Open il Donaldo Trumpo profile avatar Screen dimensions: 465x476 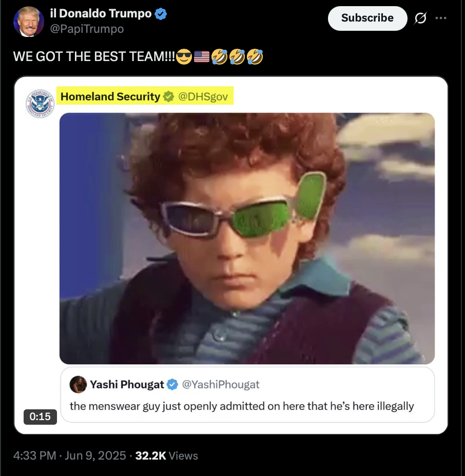click(x=29, y=22)
